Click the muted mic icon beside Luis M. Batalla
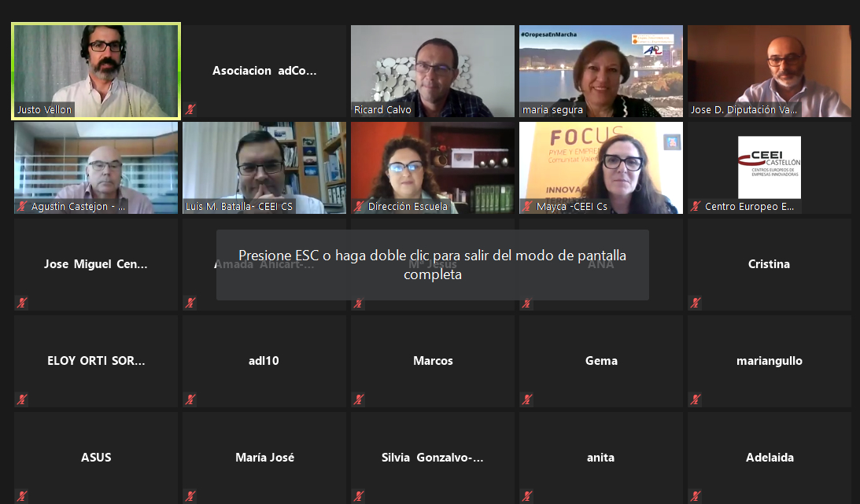Screen dimensions: 860x504 click(x=190, y=207)
